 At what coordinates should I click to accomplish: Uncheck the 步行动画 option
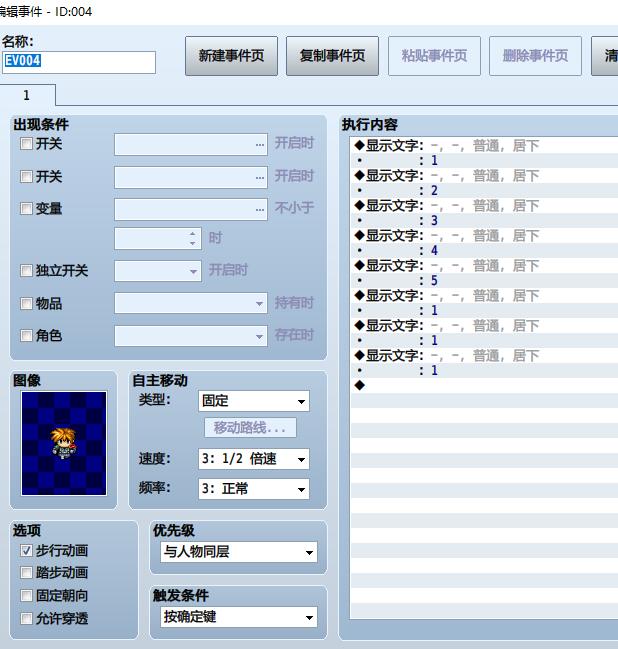pyautogui.click(x=26, y=550)
